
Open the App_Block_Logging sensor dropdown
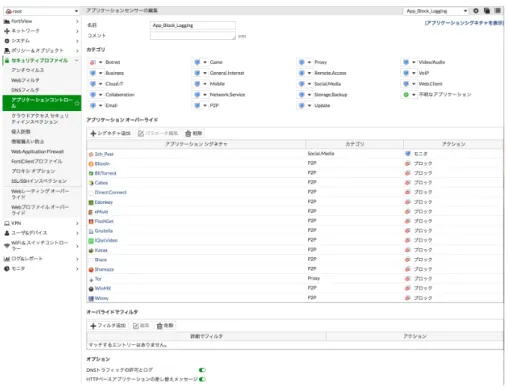pyautogui.click(x=436, y=11)
